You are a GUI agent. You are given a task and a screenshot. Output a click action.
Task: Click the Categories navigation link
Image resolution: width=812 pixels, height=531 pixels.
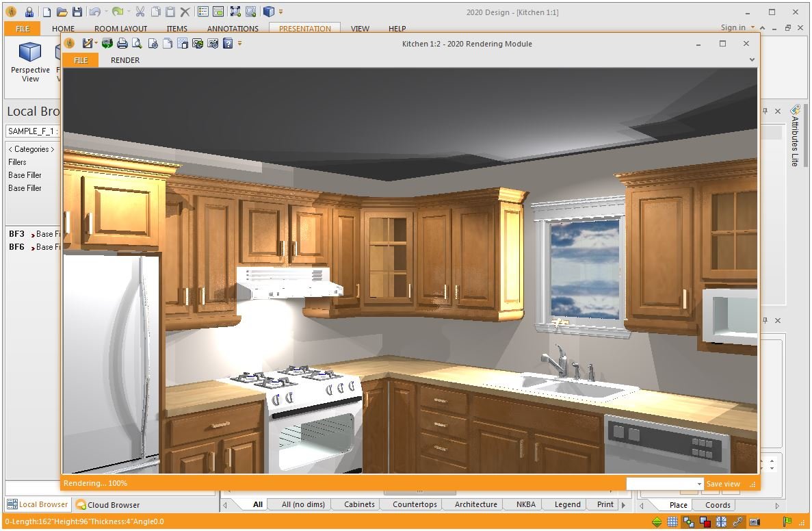[x=31, y=149]
